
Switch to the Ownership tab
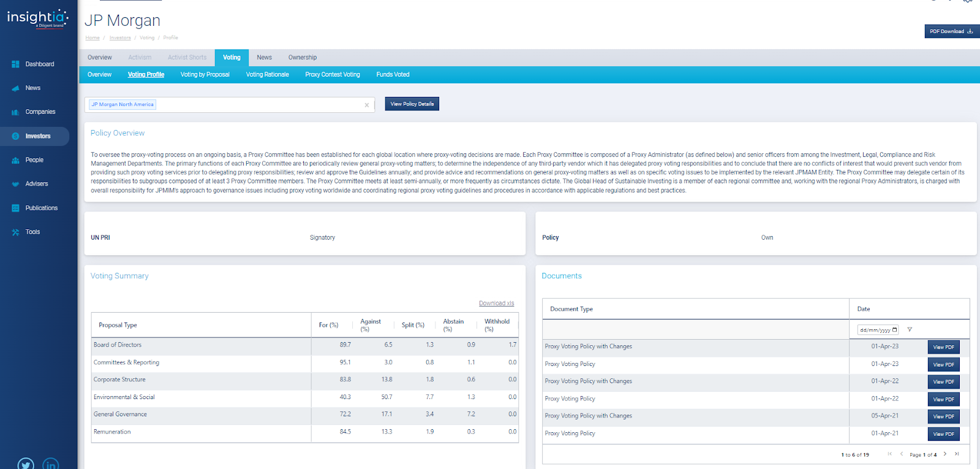[x=303, y=58]
